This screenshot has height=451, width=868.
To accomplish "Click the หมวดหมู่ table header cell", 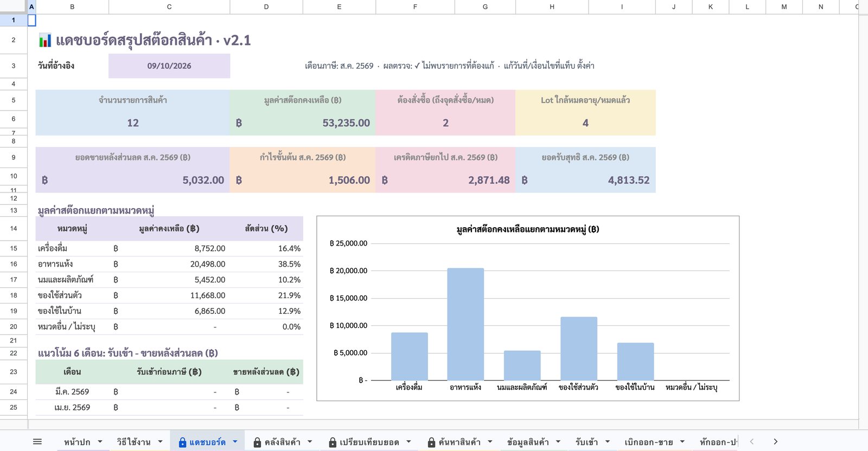I will pyautogui.click(x=72, y=229).
